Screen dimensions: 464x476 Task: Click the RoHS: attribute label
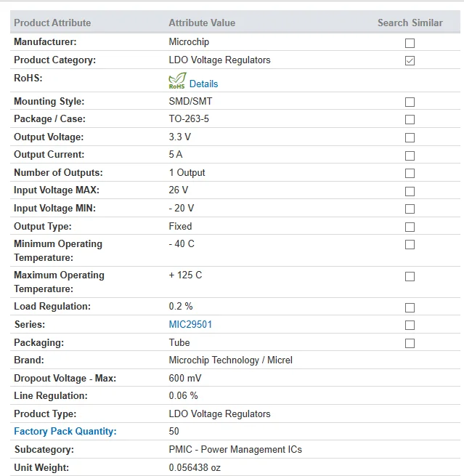coord(28,78)
